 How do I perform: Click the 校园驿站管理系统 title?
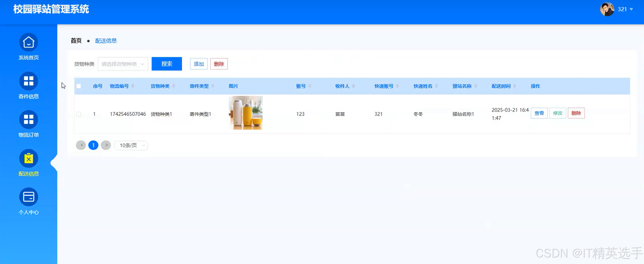[x=51, y=9]
